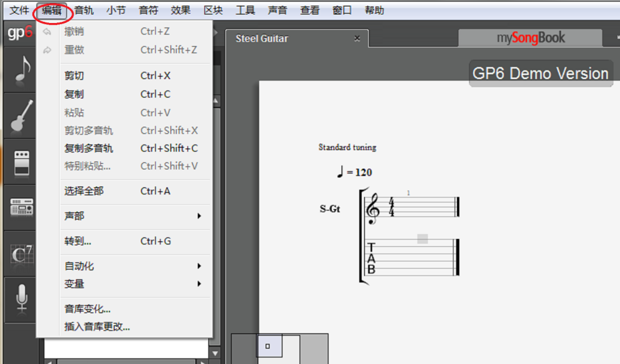The width and height of the screenshot is (620, 364).
Task: Click the gp6 logo in the sidebar
Action: (x=19, y=33)
